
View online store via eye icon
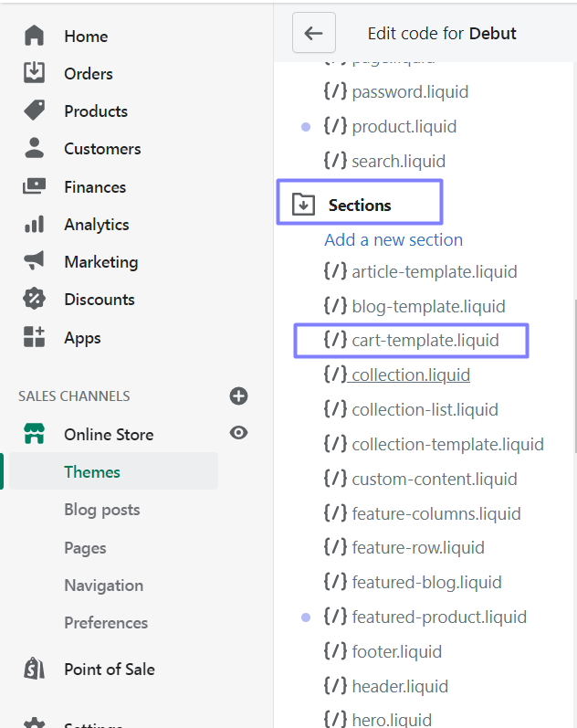pos(238,433)
